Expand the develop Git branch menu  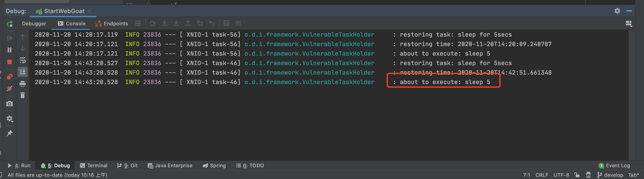tap(610, 175)
